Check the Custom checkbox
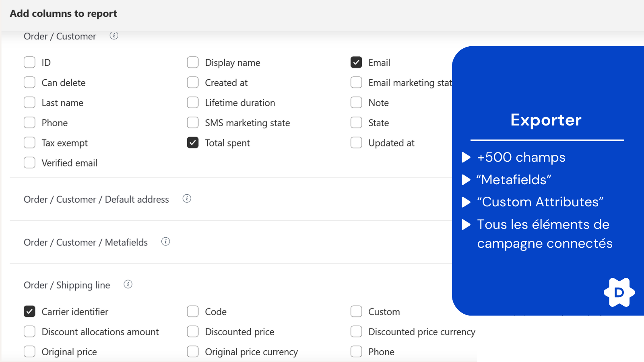The height and width of the screenshot is (362, 644). [356, 312]
